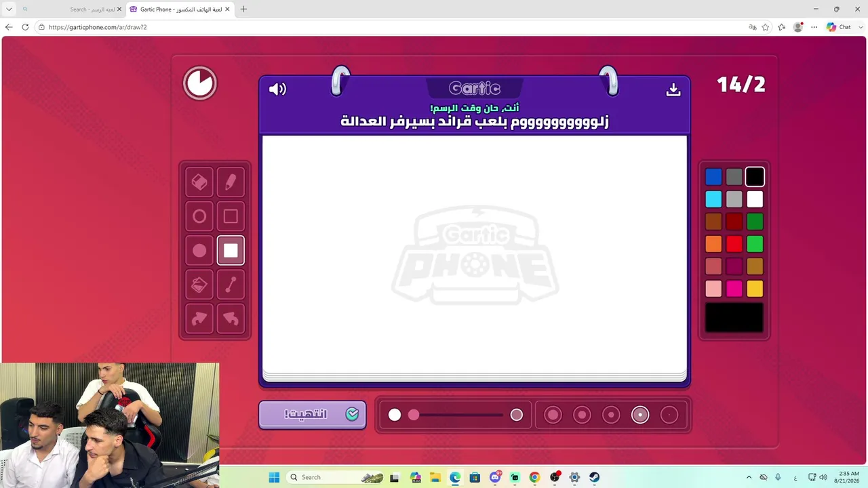Go back to the previous page
Viewport: 868px width, 488px height.
pyautogui.click(x=9, y=27)
